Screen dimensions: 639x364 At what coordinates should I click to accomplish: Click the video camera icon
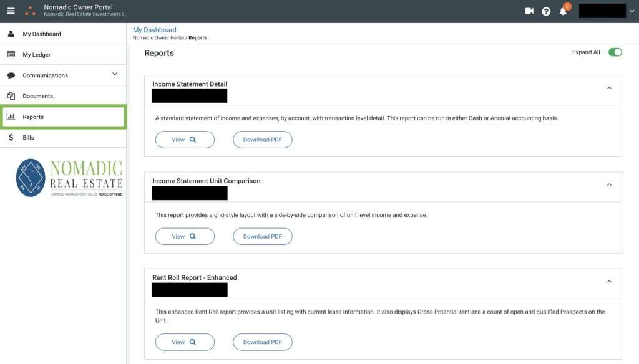(529, 11)
